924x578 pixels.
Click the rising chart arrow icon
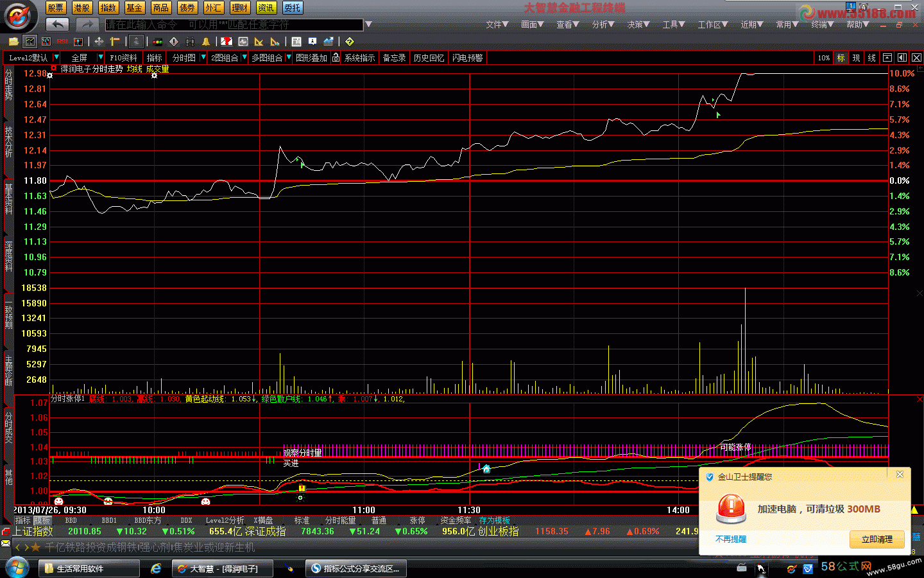329,42
